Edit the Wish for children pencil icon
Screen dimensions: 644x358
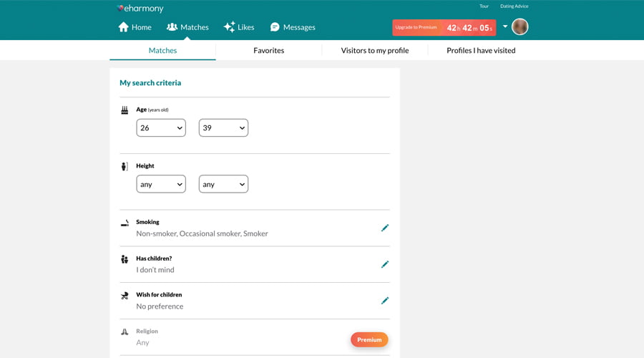385,301
